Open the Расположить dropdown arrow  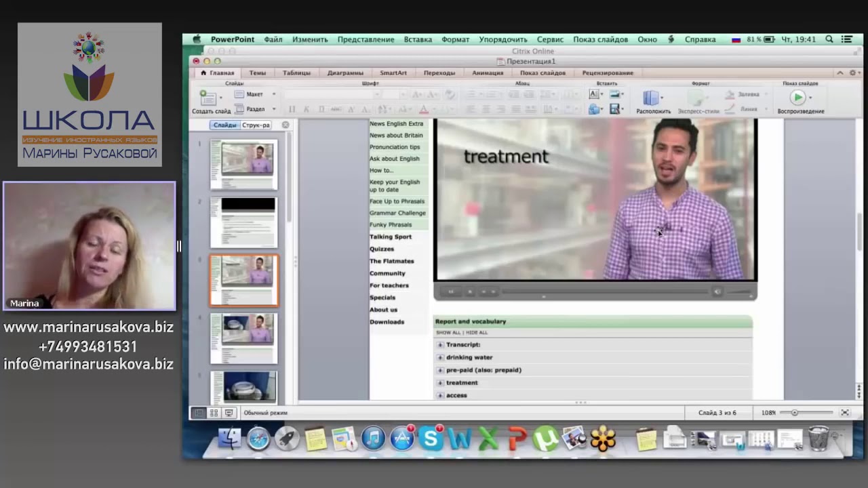tap(663, 98)
